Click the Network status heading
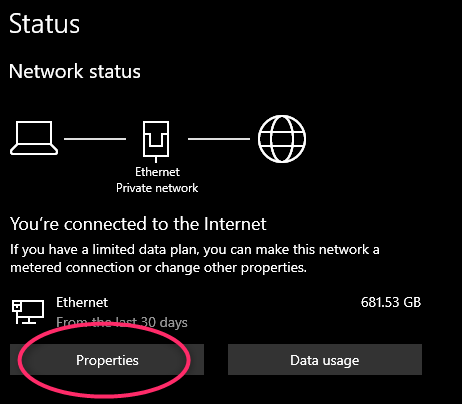Viewport: 462px width, 404px height. pyautogui.click(x=75, y=71)
